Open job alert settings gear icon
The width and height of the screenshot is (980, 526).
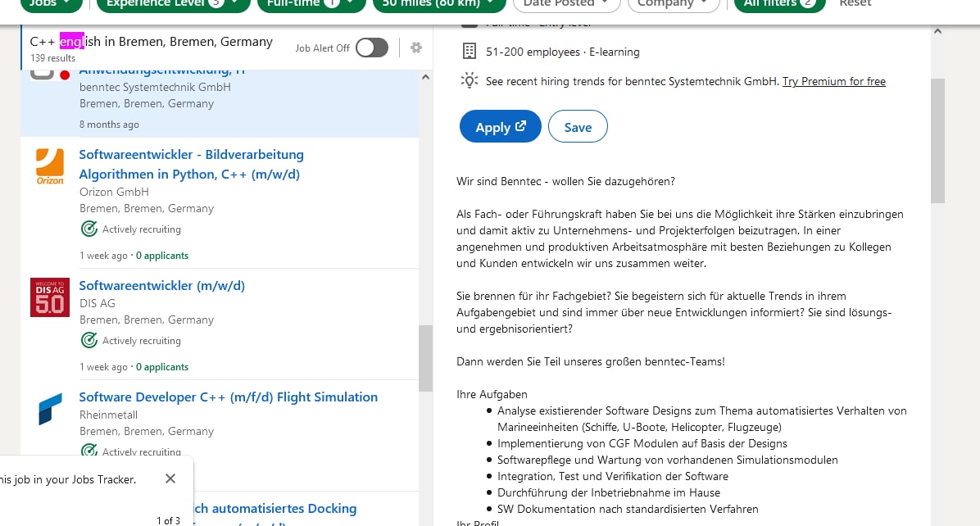[x=416, y=48]
